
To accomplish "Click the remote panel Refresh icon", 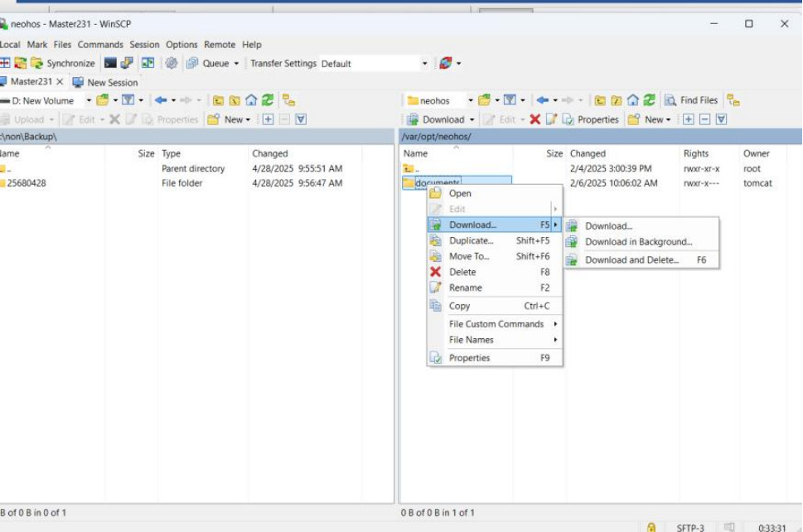I will 648,100.
